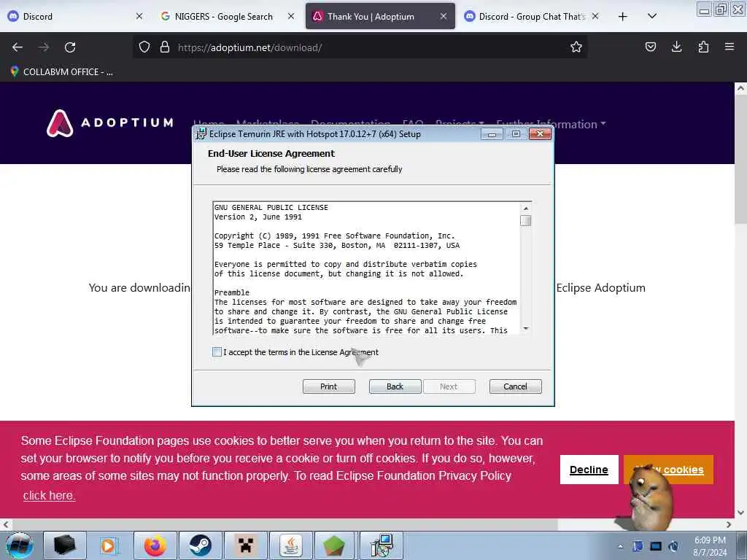Open the taskbar clock and date

pyautogui.click(x=710, y=546)
